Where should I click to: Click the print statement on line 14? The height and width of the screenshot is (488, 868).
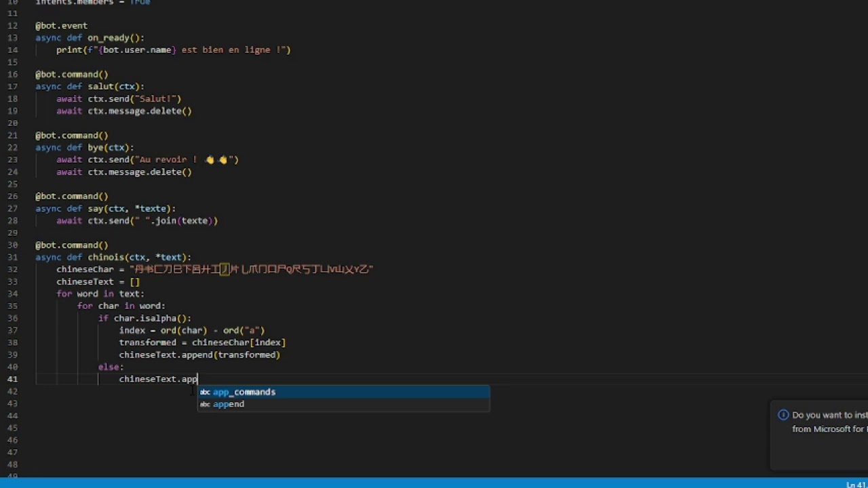pos(174,50)
